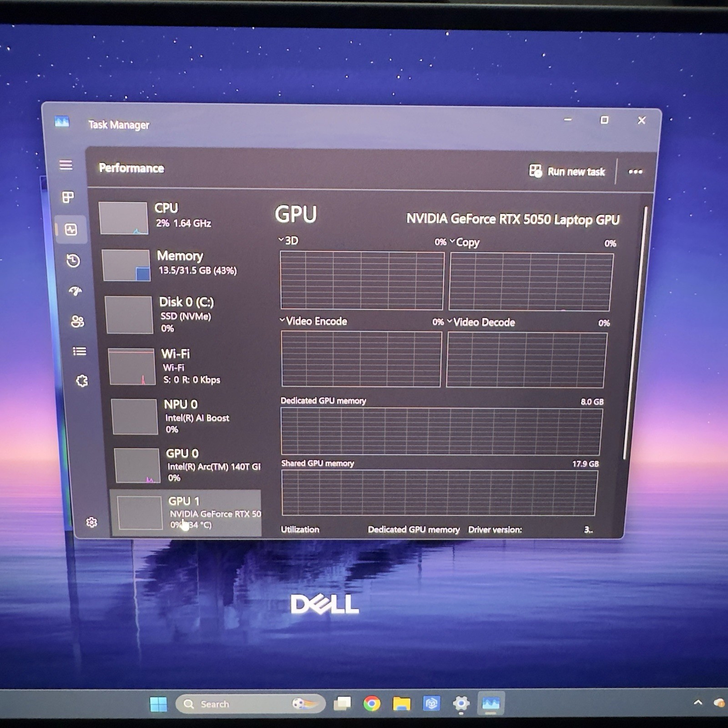Open the Services page icon
Viewport: 728px width, 728px height.
tap(82, 380)
